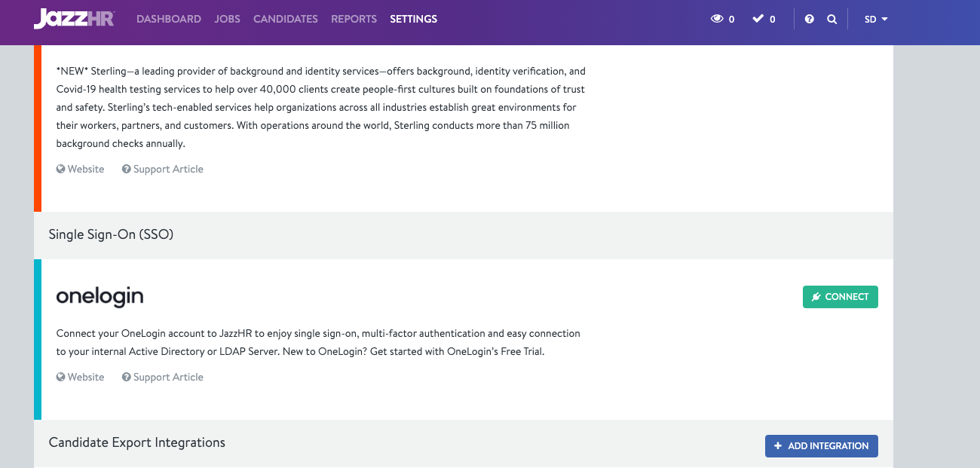This screenshot has width=980, height=468.
Task: Select the Settings menu item
Action: (413, 19)
